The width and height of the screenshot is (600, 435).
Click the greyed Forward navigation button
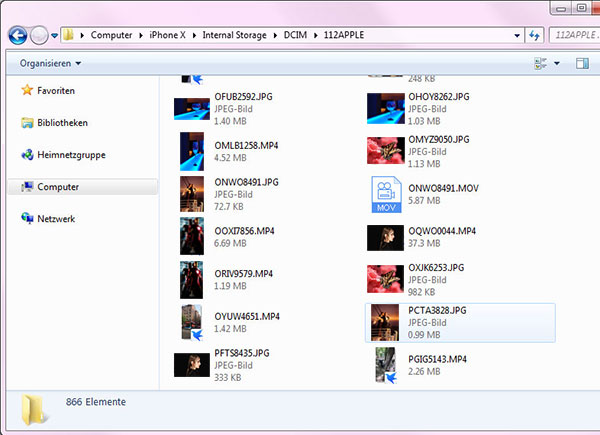tap(39, 36)
